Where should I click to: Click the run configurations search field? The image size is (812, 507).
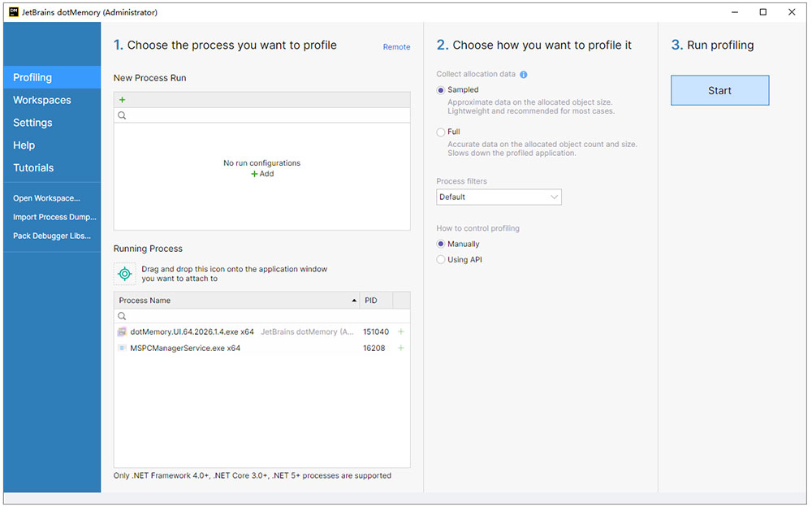(262, 115)
